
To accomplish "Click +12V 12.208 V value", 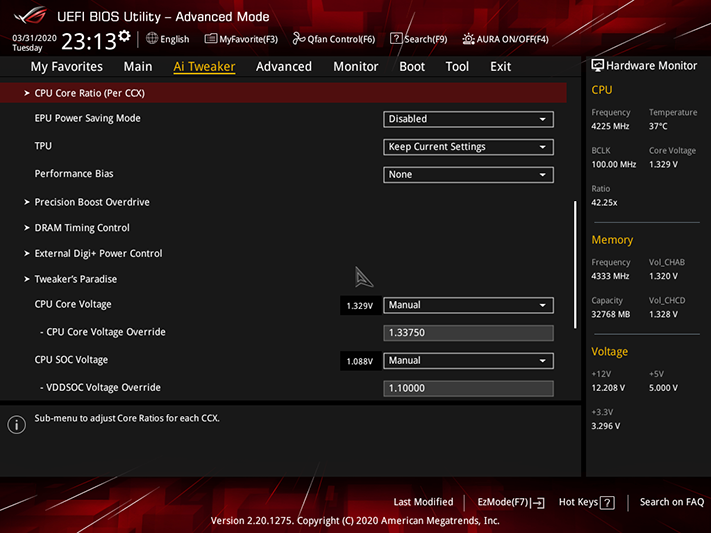I will click(x=608, y=388).
